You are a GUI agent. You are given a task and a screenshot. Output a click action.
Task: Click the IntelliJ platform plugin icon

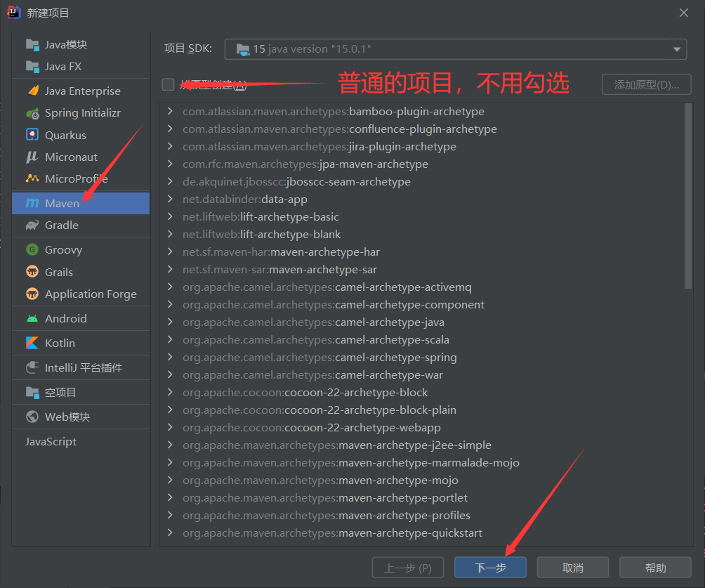[32, 367]
